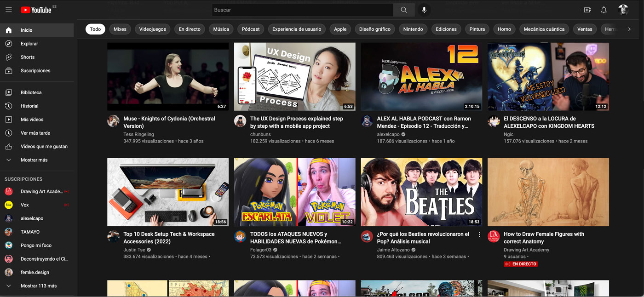Select the Videojuegos filter chip
The width and height of the screenshot is (644, 297).
click(x=153, y=29)
